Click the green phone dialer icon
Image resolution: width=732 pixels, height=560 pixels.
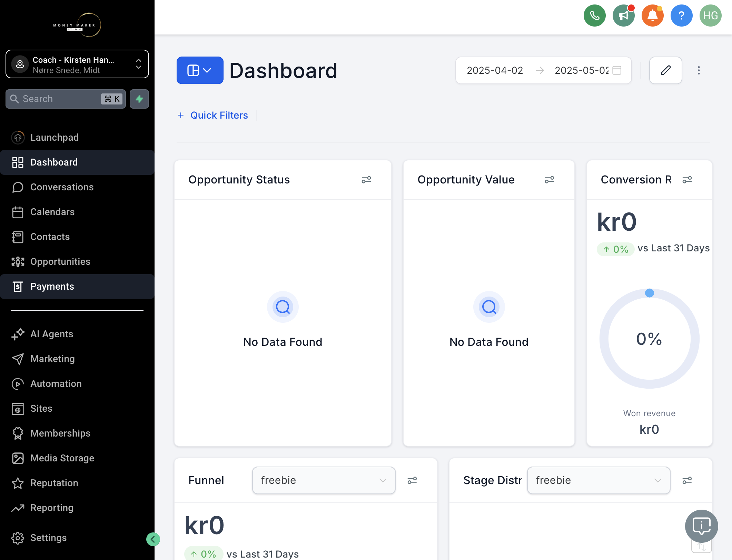click(x=594, y=16)
